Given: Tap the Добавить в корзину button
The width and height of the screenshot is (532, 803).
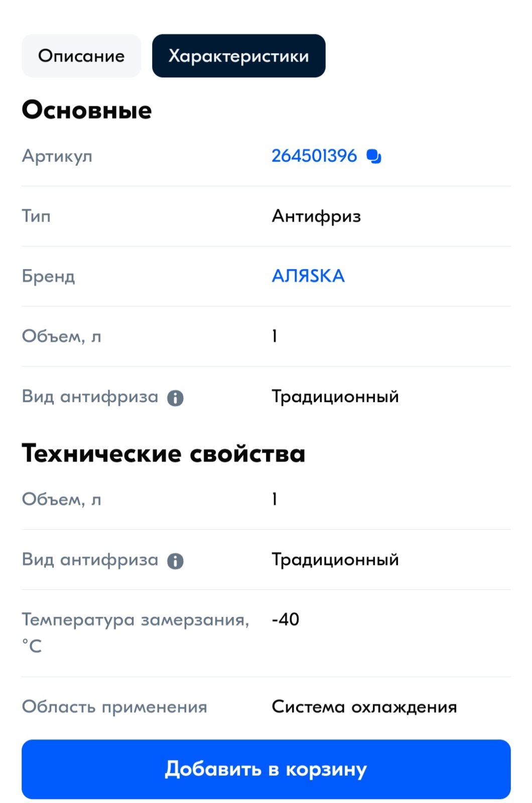Looking at the screenshot, I should tap(266, 769).
